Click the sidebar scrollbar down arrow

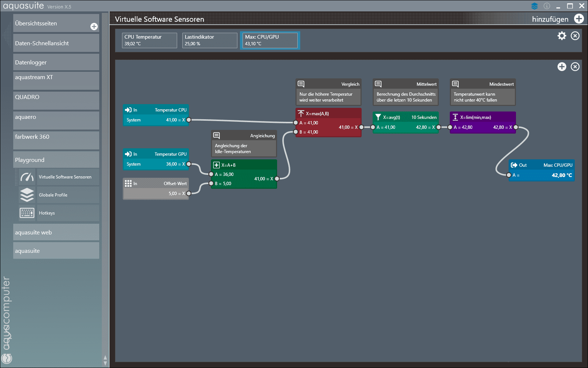click(105, 364)
